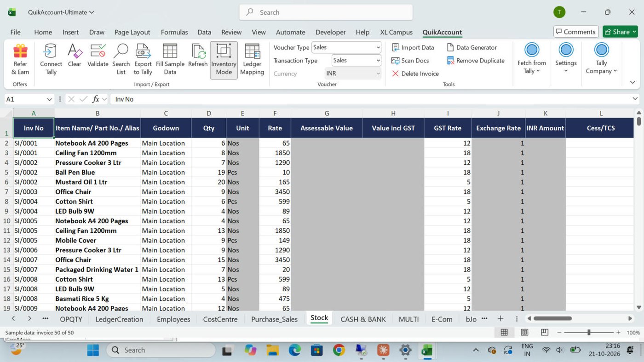Run the Validate command

(98, 56)
